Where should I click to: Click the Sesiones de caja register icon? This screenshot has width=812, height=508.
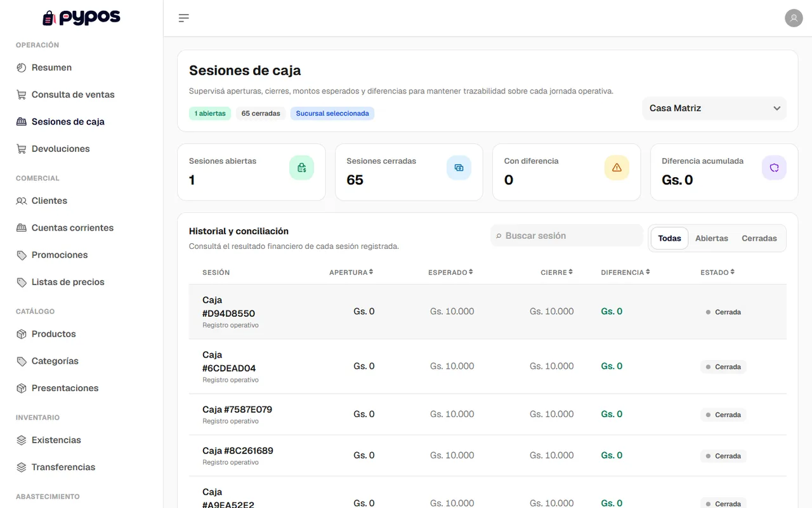pos(22,122)
